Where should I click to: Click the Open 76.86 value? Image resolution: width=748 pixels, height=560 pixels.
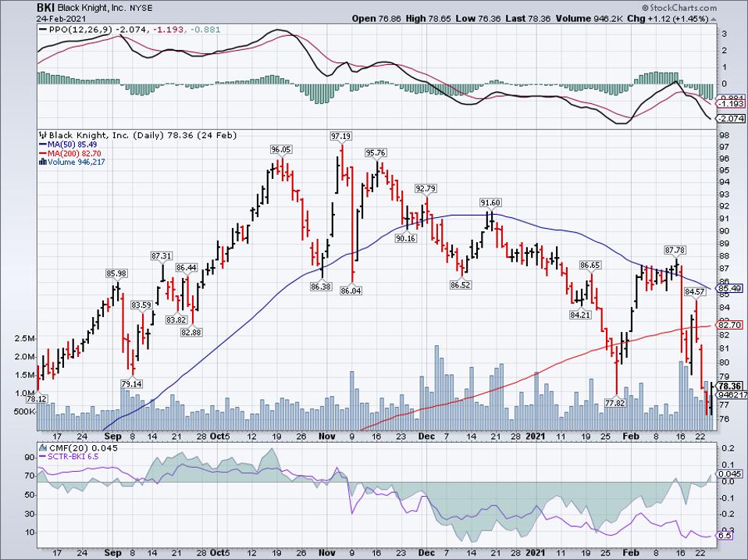(x=377, y=19)
